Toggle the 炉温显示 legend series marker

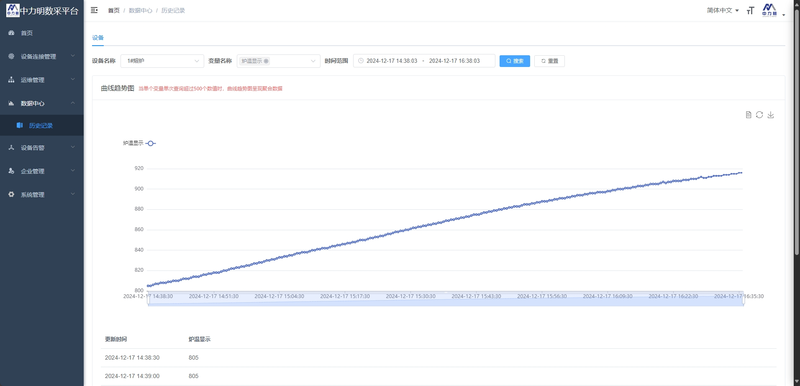pos(151,144)
